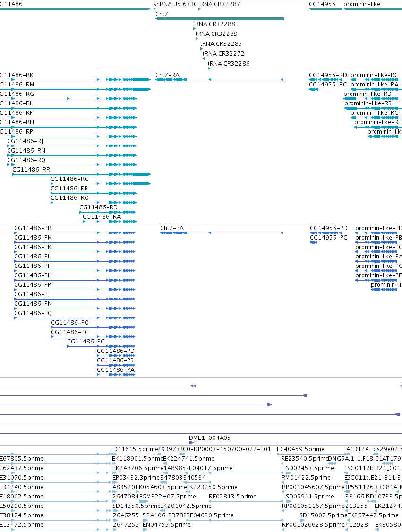Select the CG11486-PR protein label
The image size is (402, 532).
click(33, 228)
